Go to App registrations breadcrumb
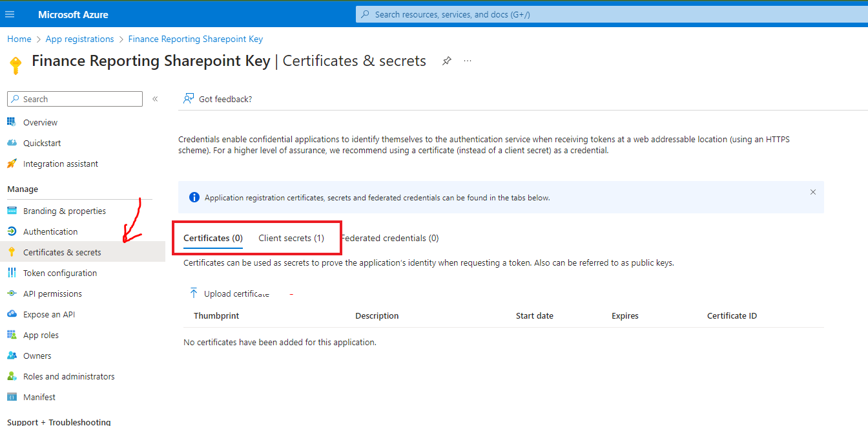Viewport: 868px width, 426px height. (79, 39)
